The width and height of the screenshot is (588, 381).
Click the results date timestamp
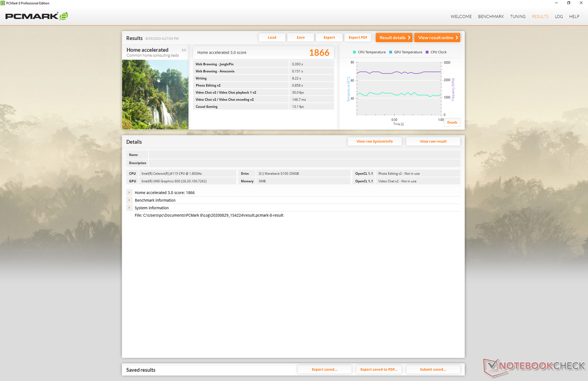click(162, 39)
